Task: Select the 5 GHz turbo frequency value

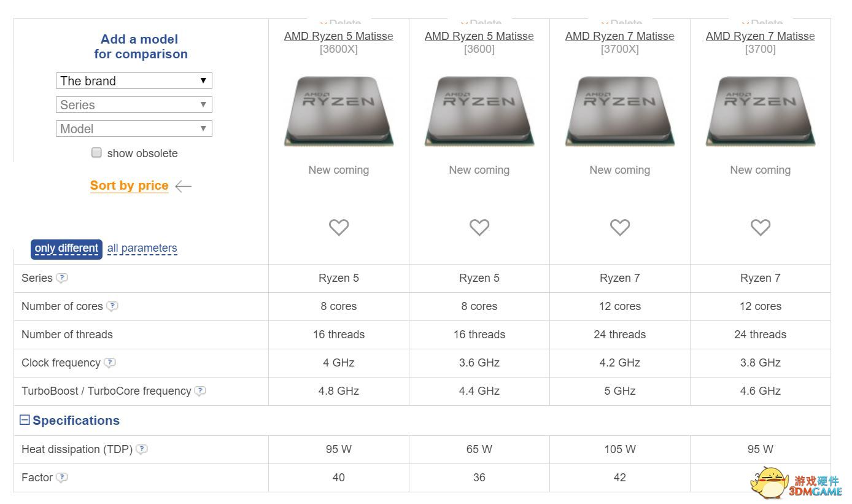Action: (620, 391)
